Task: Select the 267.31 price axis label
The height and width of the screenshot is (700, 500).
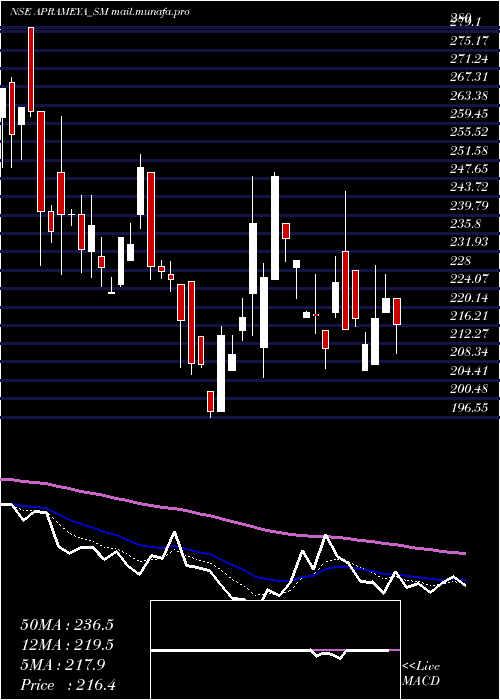Action: [x=470, y=78]
